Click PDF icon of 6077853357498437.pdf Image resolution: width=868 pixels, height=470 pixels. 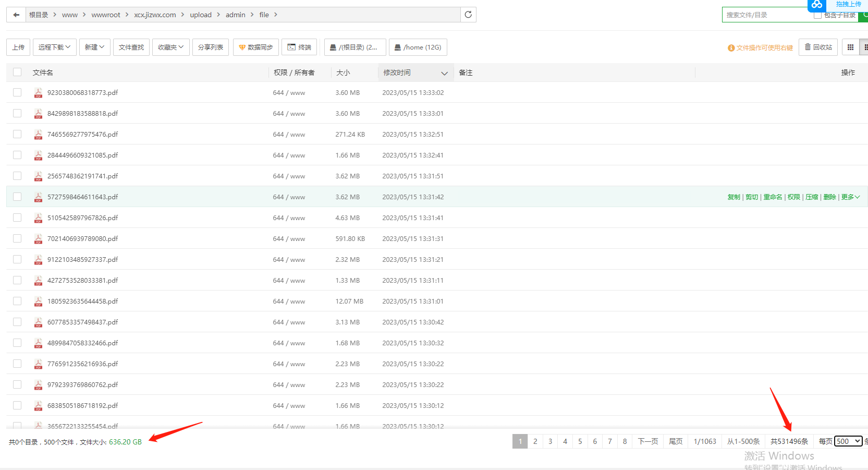tap(38, 322)
